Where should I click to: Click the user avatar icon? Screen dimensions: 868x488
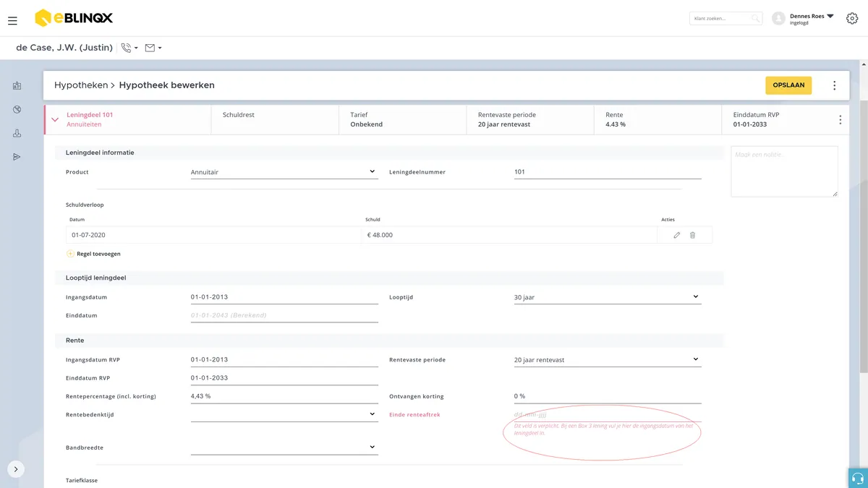778,19
